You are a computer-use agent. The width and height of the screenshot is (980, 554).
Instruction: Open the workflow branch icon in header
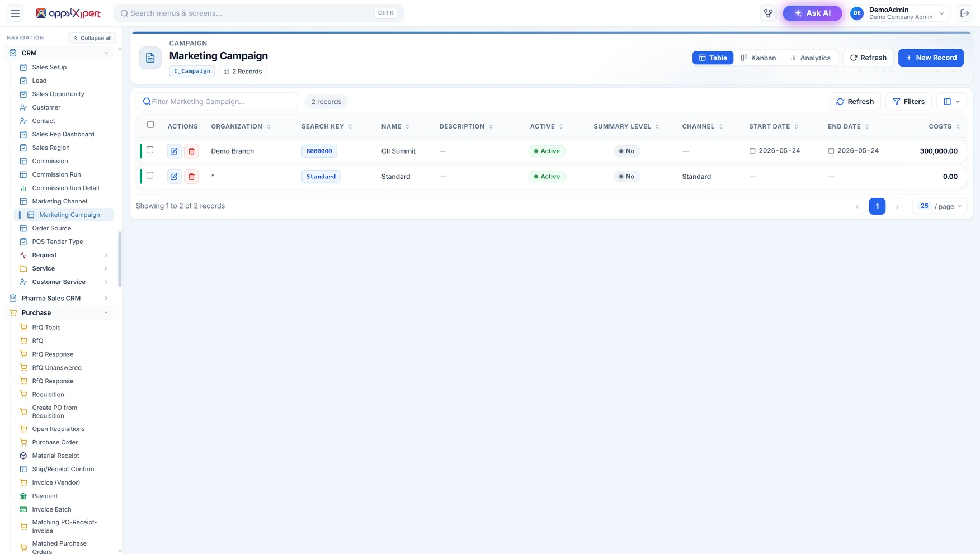768,13
